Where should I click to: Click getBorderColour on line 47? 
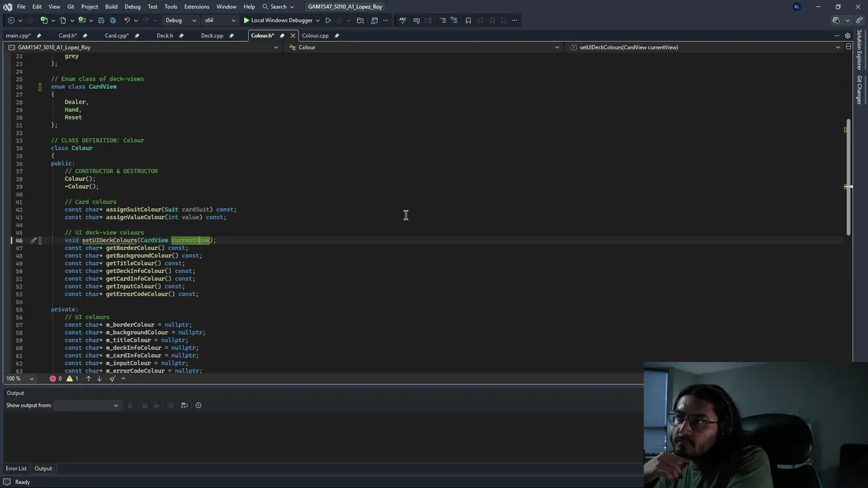(x=135, y=248)
